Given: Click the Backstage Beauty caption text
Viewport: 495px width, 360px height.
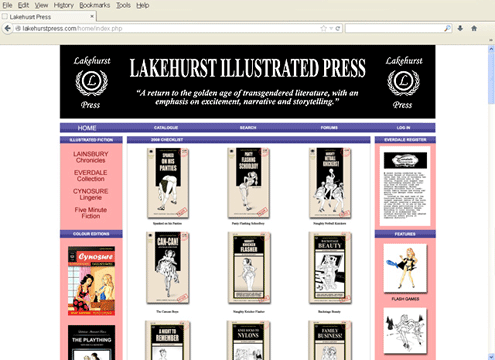Looking at the screenshot, I should click(329, 311).
